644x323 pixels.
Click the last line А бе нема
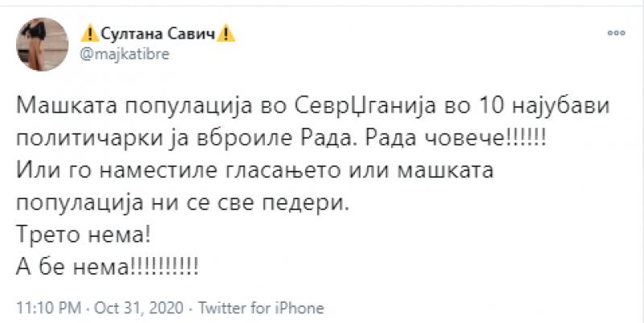pyautogui.click(x=107, y=267)
